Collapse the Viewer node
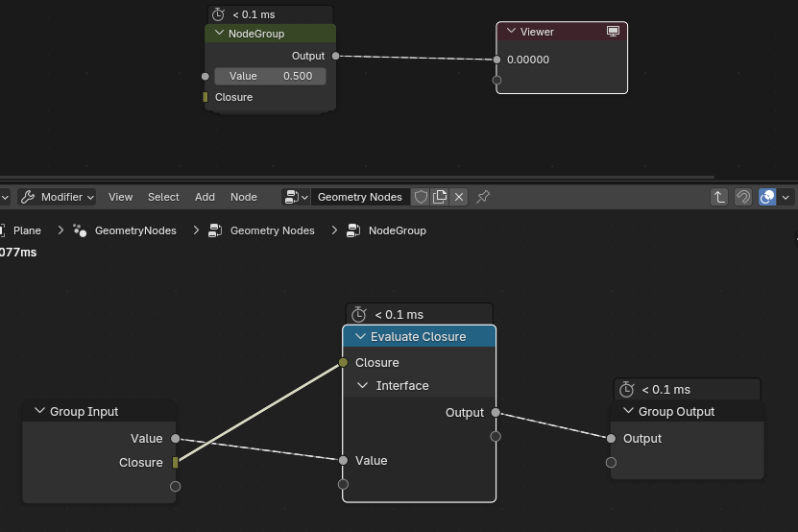 (x=511, y=31)
